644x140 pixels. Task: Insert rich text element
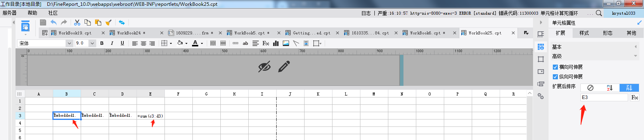point(255,43)
